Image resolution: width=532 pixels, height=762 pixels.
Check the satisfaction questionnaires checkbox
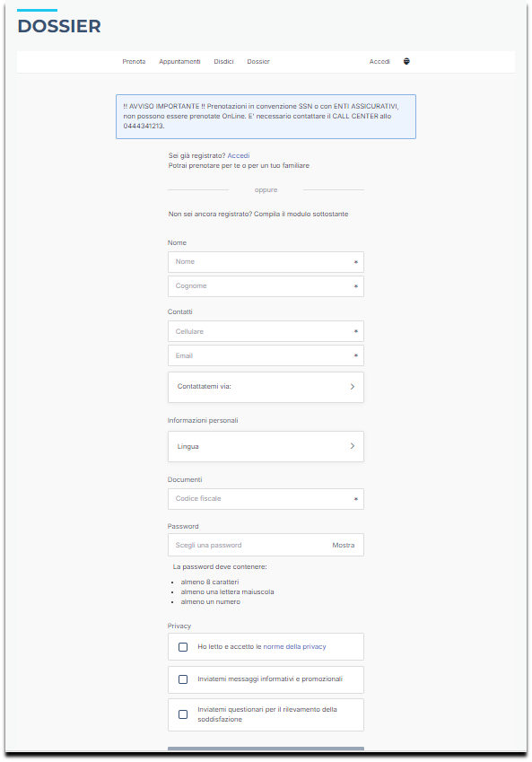[x=183, y=714]
